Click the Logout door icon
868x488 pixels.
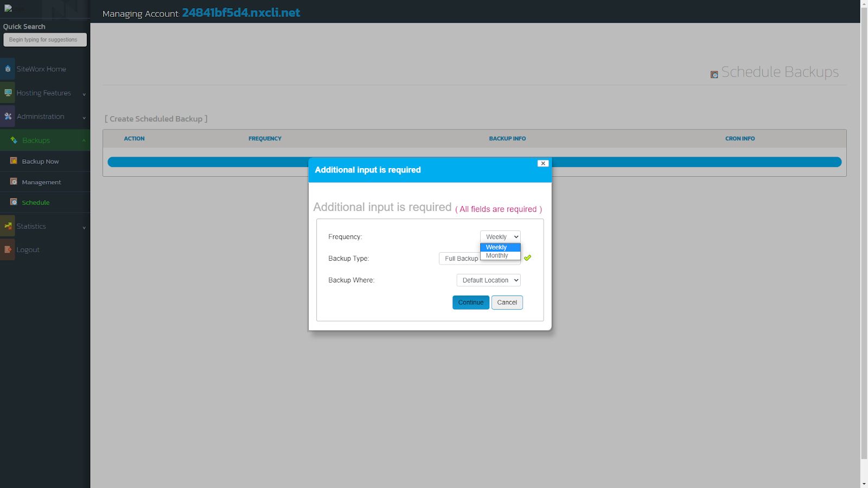(8, 249)
